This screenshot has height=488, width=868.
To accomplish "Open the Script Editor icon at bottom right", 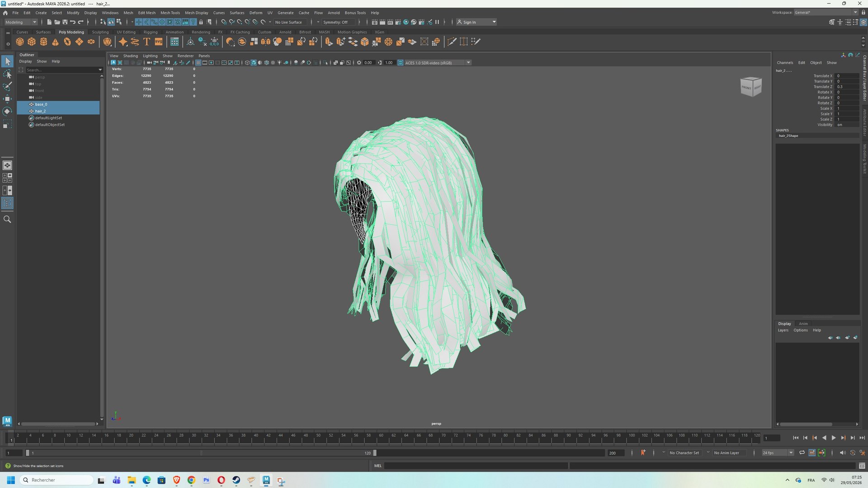I will pyautogui.click(x=862, y=466).
